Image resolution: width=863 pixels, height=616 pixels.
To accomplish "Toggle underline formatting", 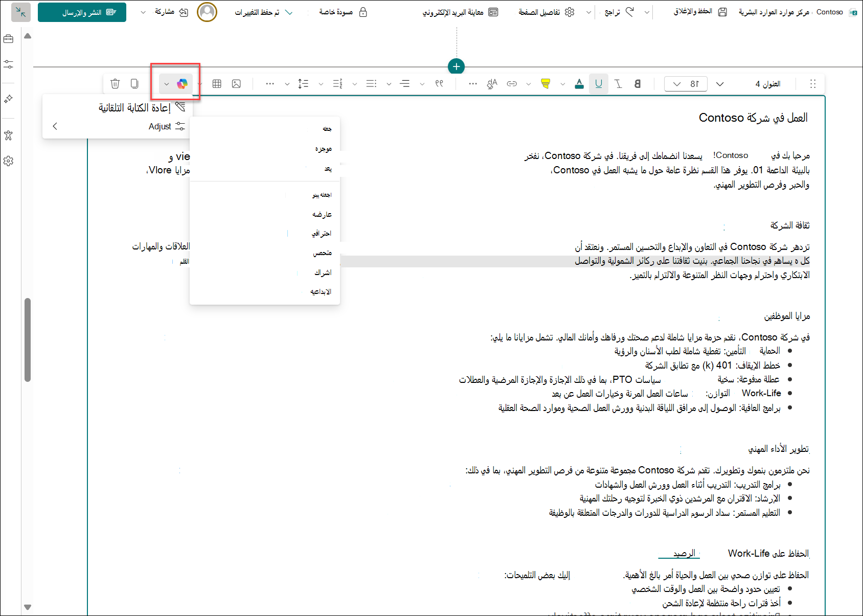I will tap(599, 84).
